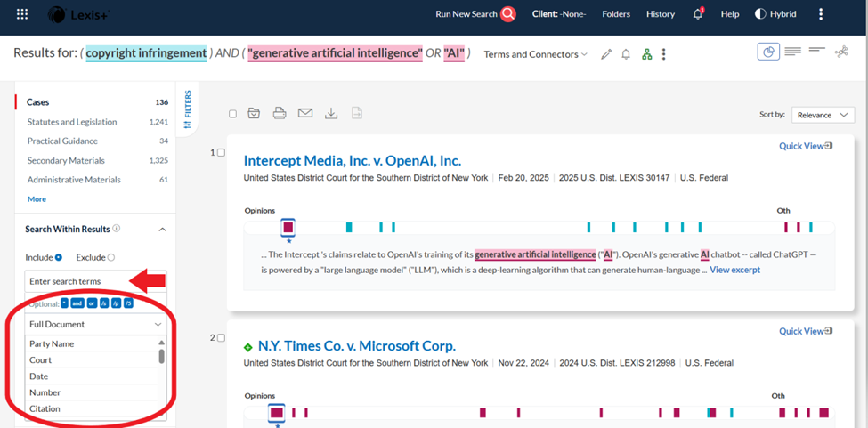Image resolution: width=868 pixels, height=428 pixels.
Task: Save selected results to folder icon
Action: pos(254,113)
